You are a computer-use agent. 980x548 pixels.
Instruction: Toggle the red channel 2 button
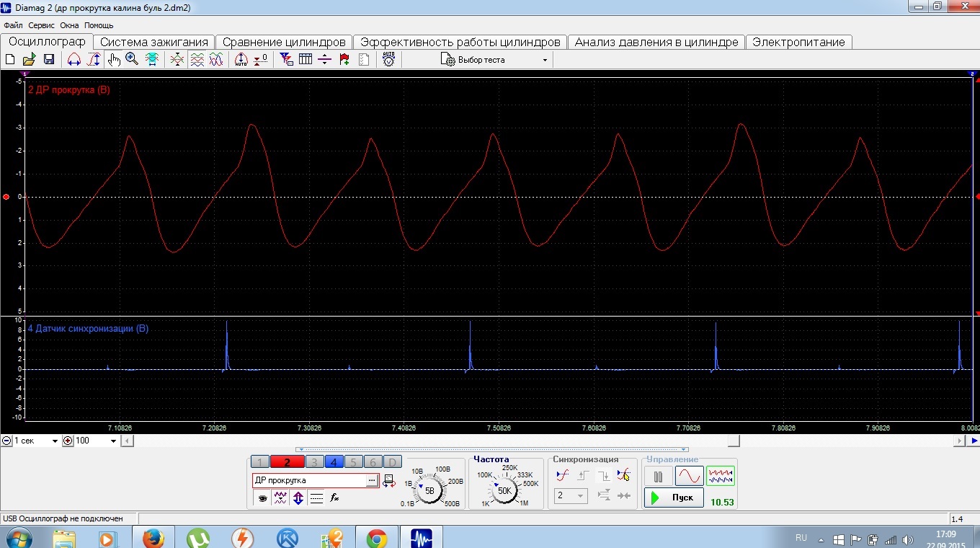click(288, 462)
